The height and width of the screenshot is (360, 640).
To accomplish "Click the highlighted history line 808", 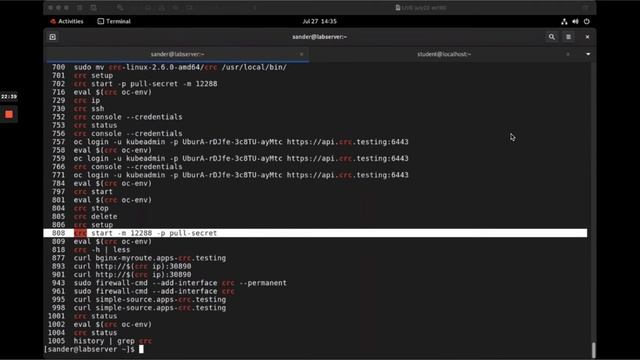I will [315, 233].
